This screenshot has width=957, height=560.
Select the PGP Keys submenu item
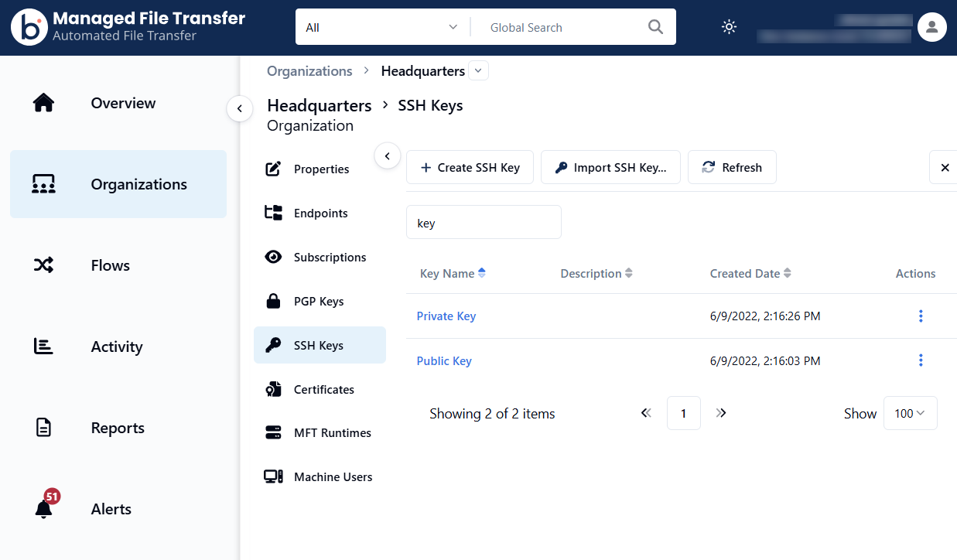[x=320, y=301]
